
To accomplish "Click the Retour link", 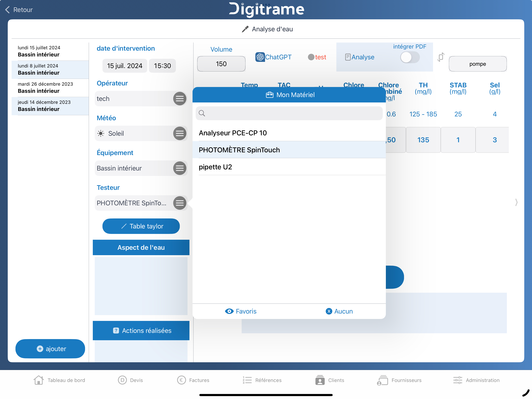I will [19, 10].
